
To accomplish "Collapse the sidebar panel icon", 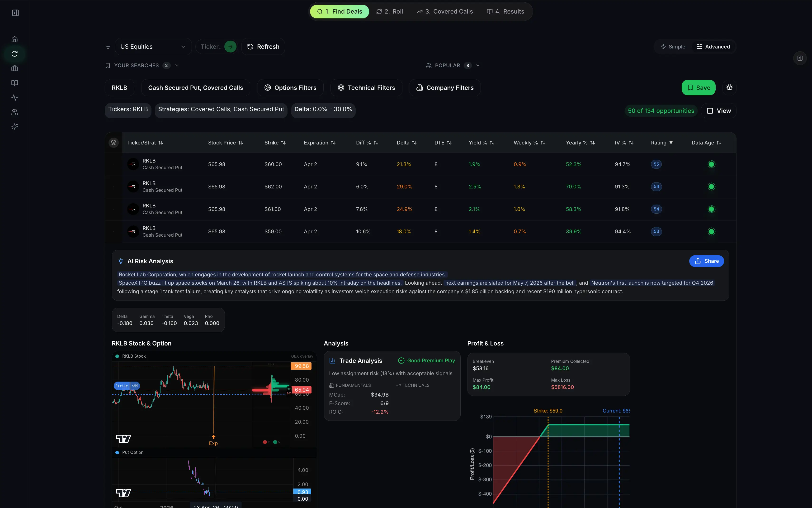I will [15, 13].
